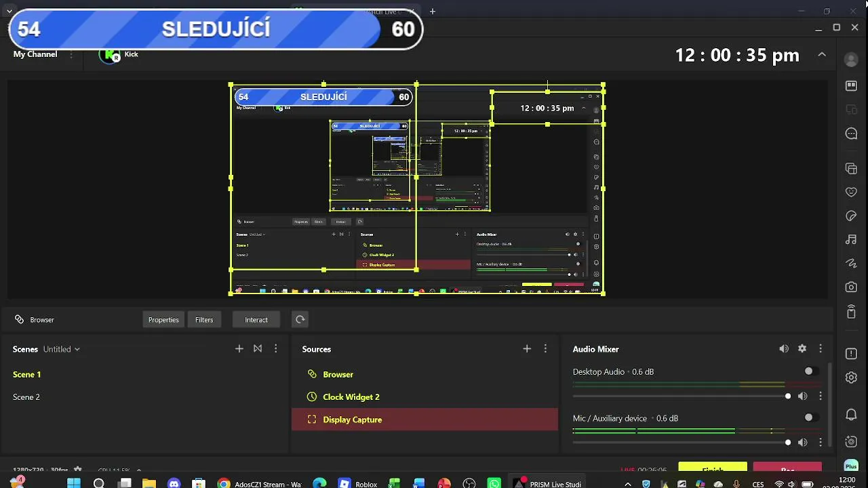Viewport: 868px width, 488px height.
Task: Open Chrome AdosCZ1 Stream taskbar item
Action: point(260,483)
